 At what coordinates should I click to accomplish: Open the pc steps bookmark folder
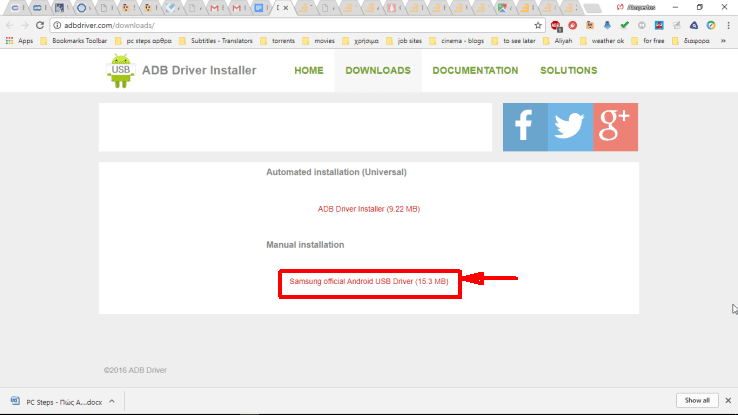144,41
